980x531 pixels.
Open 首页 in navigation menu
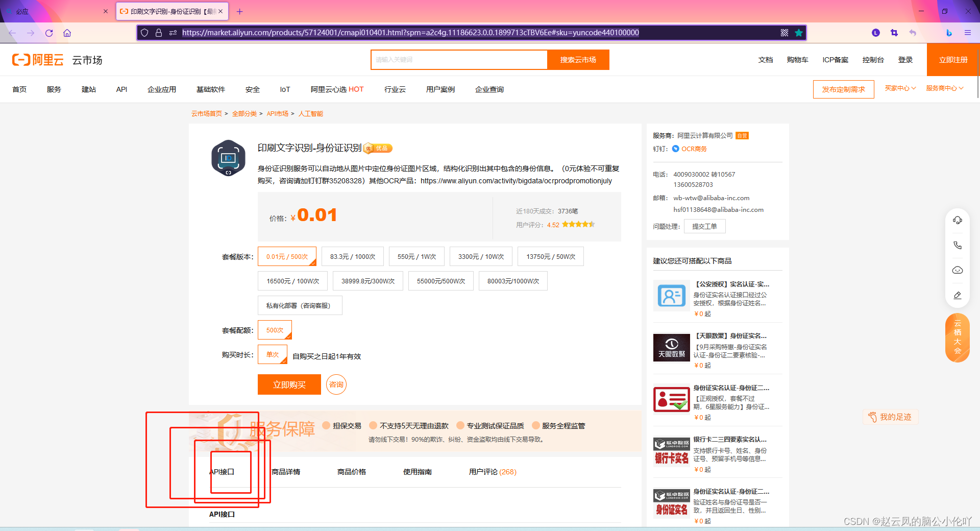point(19,89)
